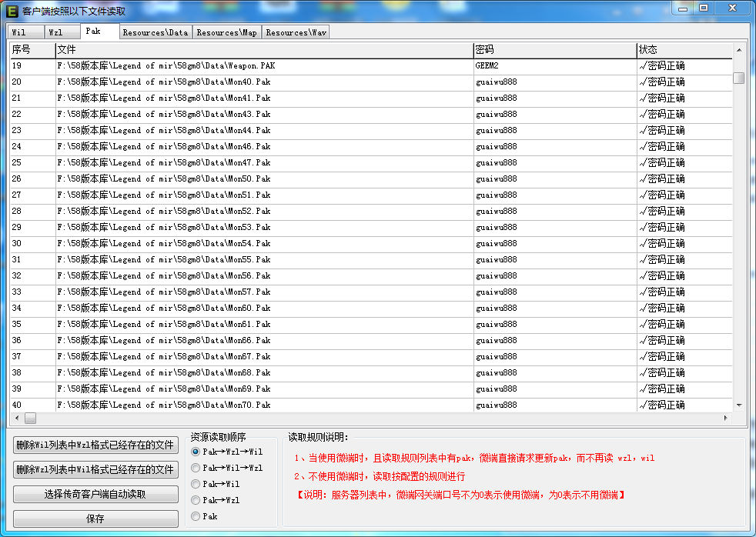Click the vertical scrollbar thumb
The height and width of the screenshot is (537, 756).
pyautogui.click(x=738, y=78)
